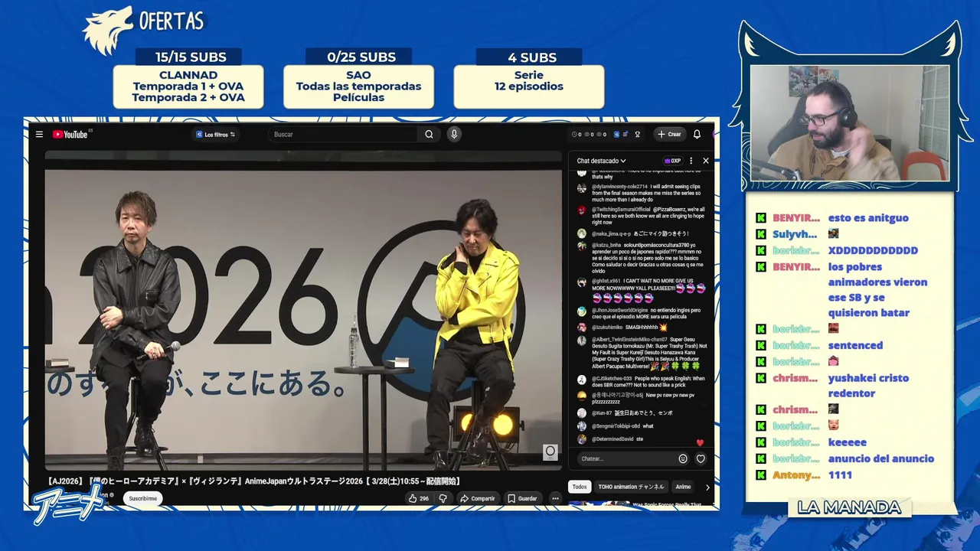Screen dimensions: 980x551
Task: Open the chat emoji picker
Action: pos(683,458)
